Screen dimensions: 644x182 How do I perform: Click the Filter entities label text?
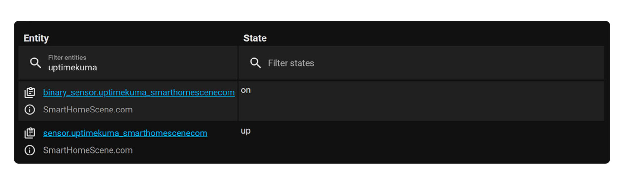(67, 58)
